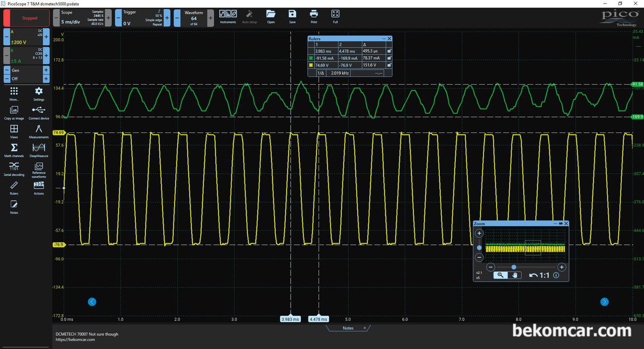The height and width of the screenshot is (349, 644).
Task: Increase Trigger level with plus
Action: click(167, 18)
